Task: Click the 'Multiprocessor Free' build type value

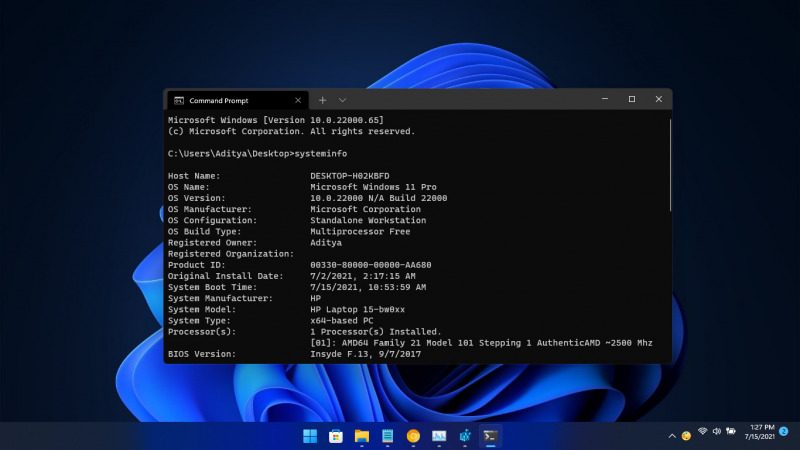Action: tap(360, 232)
